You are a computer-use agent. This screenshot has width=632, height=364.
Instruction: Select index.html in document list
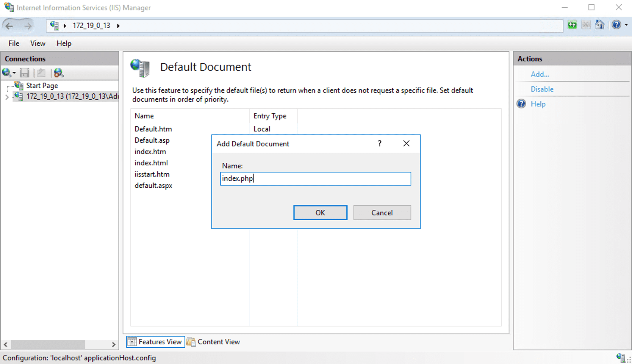tap(151, 163)
